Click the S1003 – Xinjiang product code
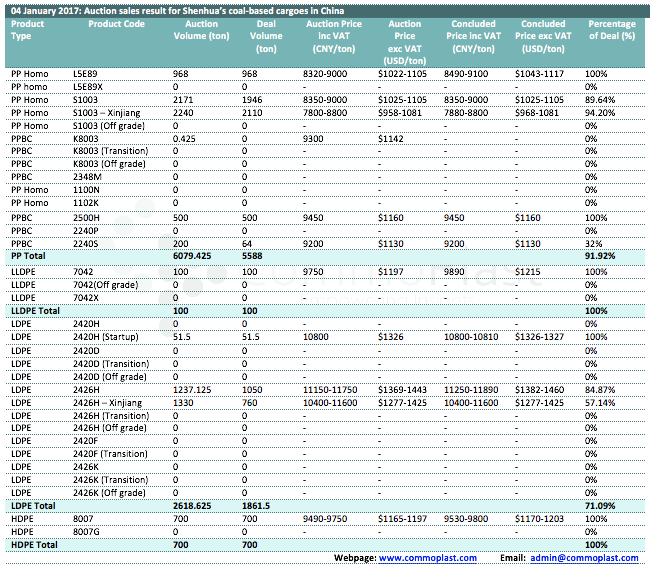Viewport: 650px width, 571px height. [x=107, y=113]
